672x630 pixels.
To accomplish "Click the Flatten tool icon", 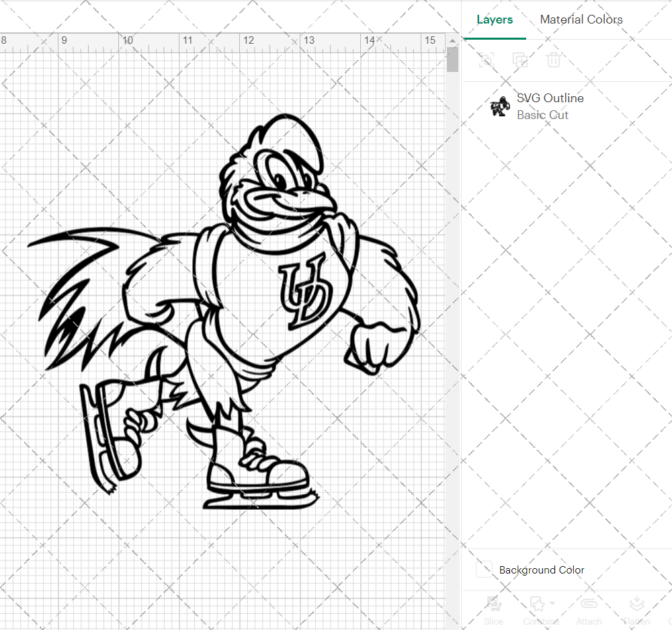I will (637, 604).
